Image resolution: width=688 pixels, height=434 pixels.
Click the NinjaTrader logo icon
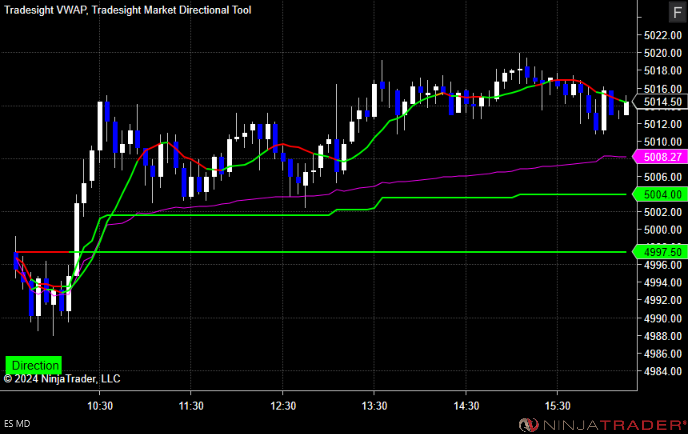coord(528,425)
